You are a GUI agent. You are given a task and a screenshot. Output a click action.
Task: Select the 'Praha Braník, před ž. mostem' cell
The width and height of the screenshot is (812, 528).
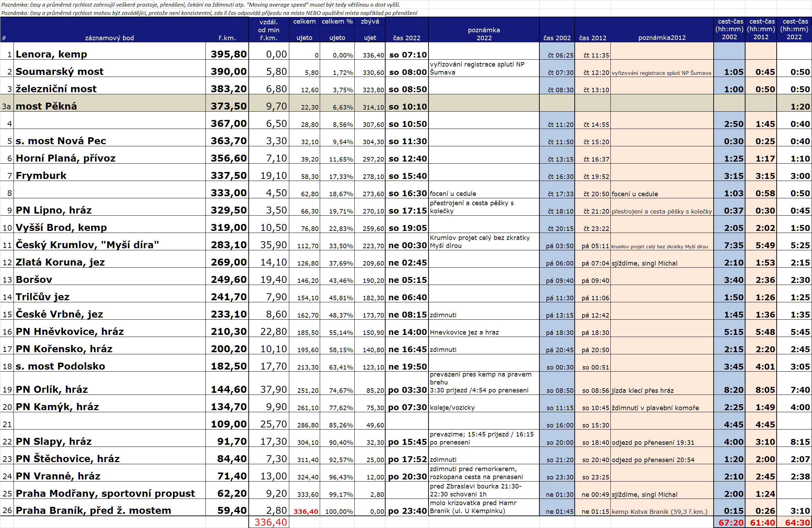click(x=93, y=511)
